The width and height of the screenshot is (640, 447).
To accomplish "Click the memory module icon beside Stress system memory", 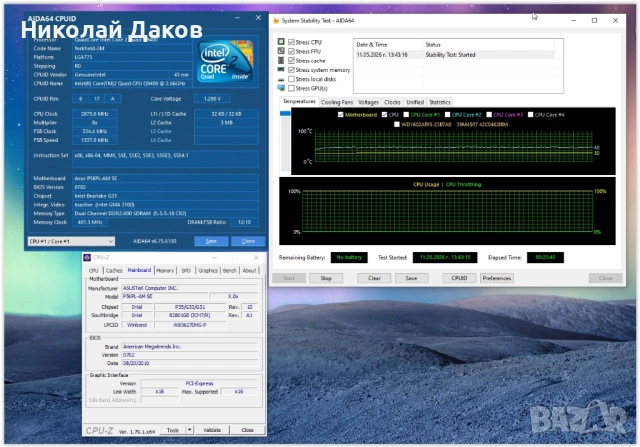I will pyautogui.click(x=281, y=69).
